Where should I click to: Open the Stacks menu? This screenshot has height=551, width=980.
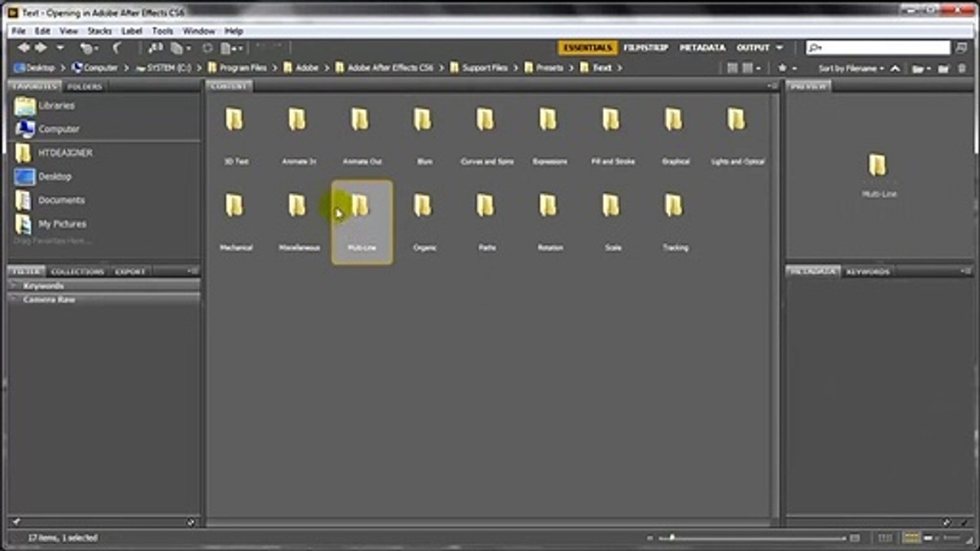pyautogui.click(x=100, y=31)
